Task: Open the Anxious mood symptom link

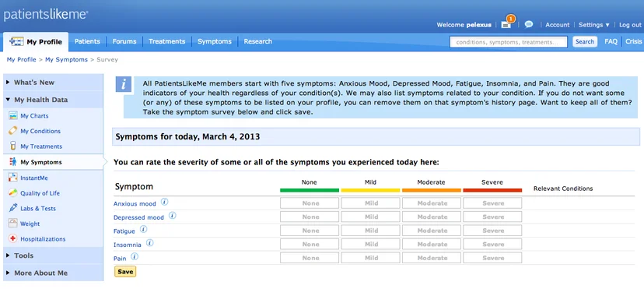Action: pyautogui.click(x=135, y=203)
